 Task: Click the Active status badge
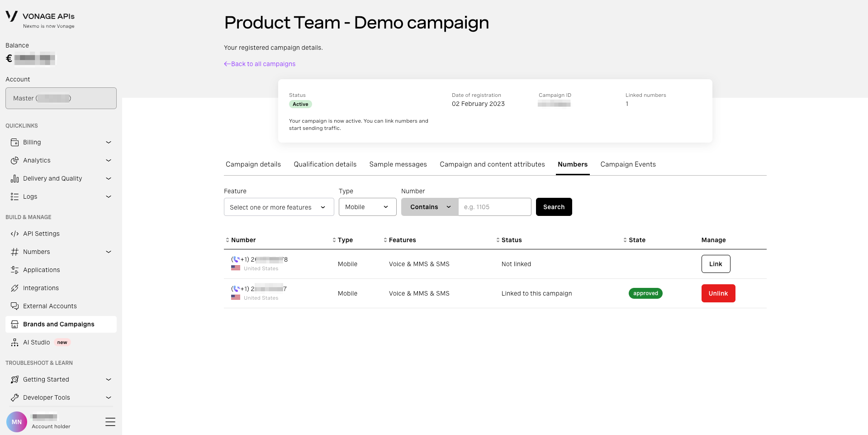(300, 104)
